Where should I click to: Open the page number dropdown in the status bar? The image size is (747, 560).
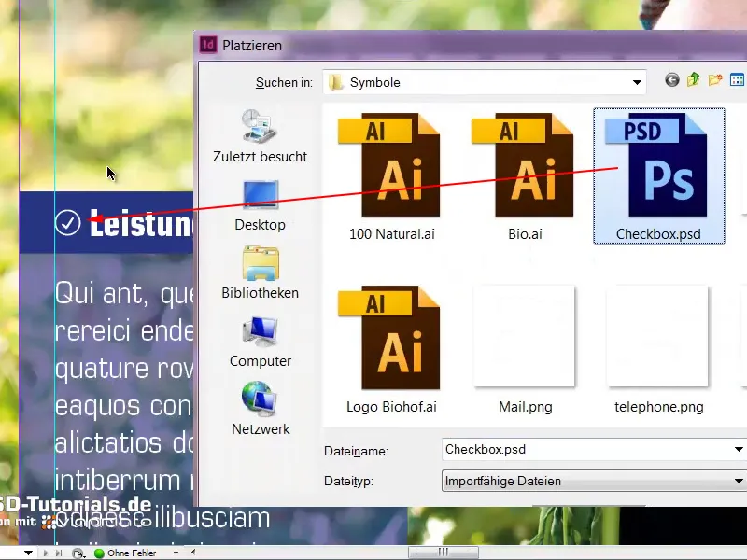pos(29,553)
